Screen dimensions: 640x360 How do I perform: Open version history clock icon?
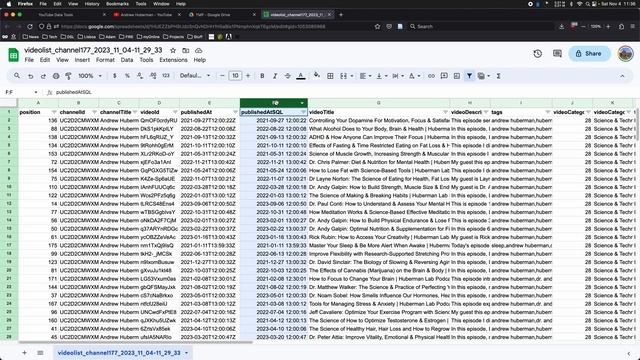coord(538,53)
